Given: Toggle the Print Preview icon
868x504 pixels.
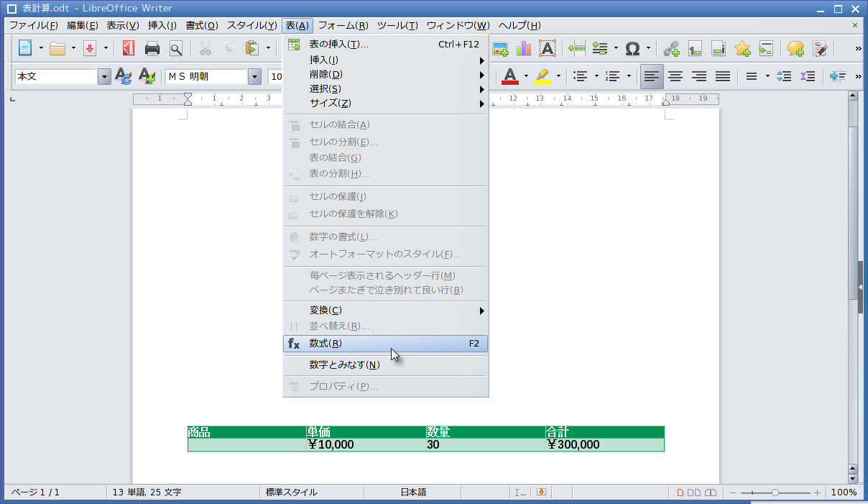Looking at the screenshot, I should 176,48.
